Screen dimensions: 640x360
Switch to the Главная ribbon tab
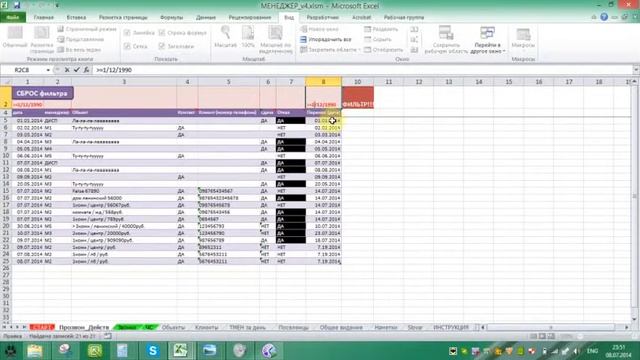(44, 18)
